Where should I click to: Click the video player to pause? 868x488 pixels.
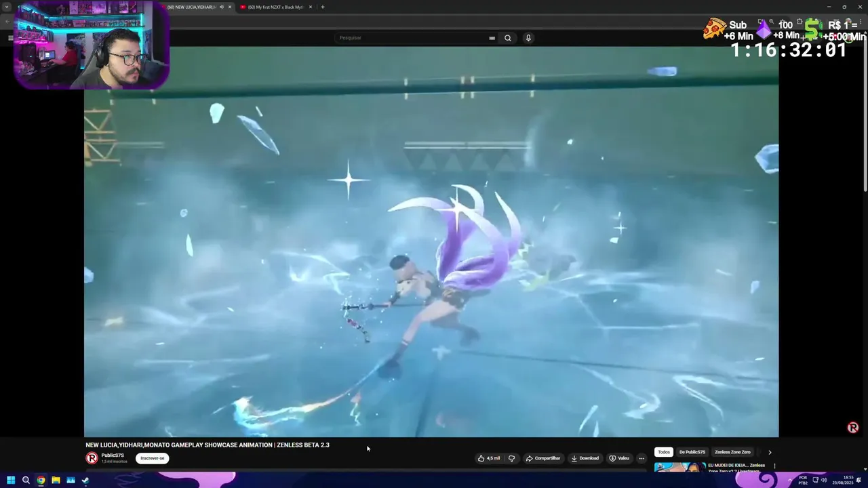[x=431, y=241]
